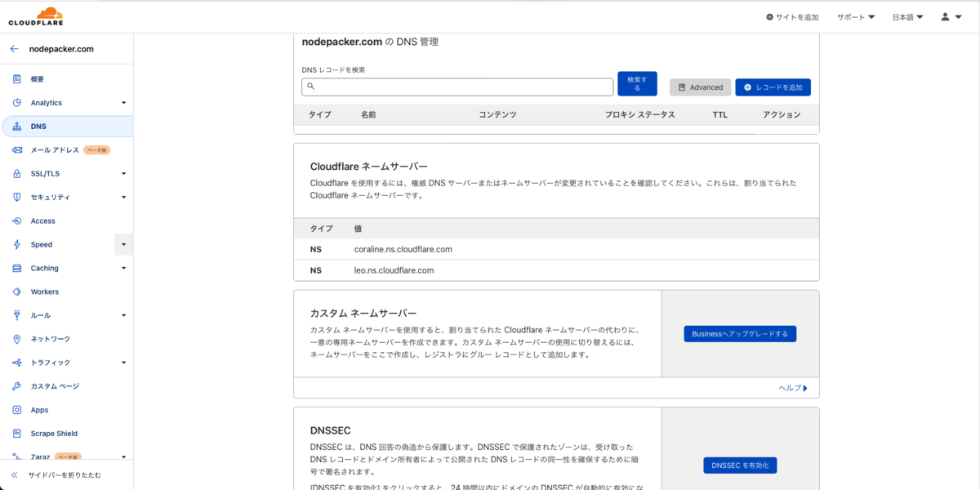Click the Advanced button
The image size is (980, 490).
(x=700, y=87)
